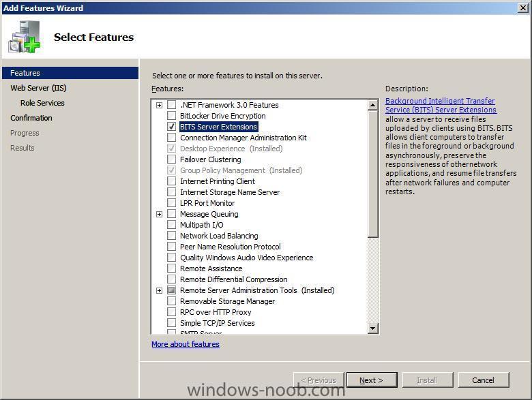The width and height of the screenshot is (532, 400).
Task: Enable Network Load Balancing checkbox
Action: click(x=172, y=236)
